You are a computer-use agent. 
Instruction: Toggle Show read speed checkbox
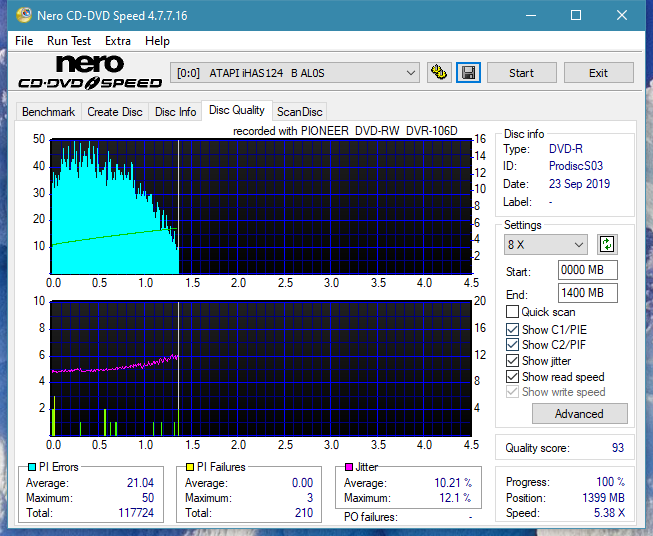click(512, 376)
